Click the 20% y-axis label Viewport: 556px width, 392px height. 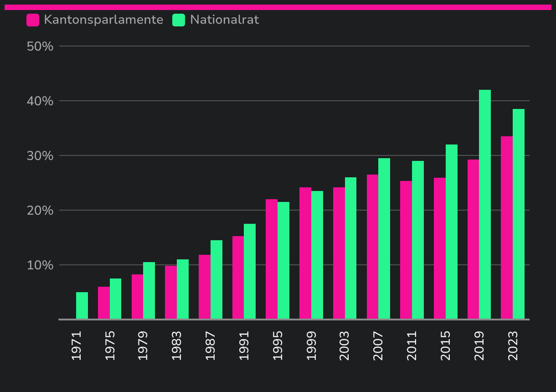40,211
